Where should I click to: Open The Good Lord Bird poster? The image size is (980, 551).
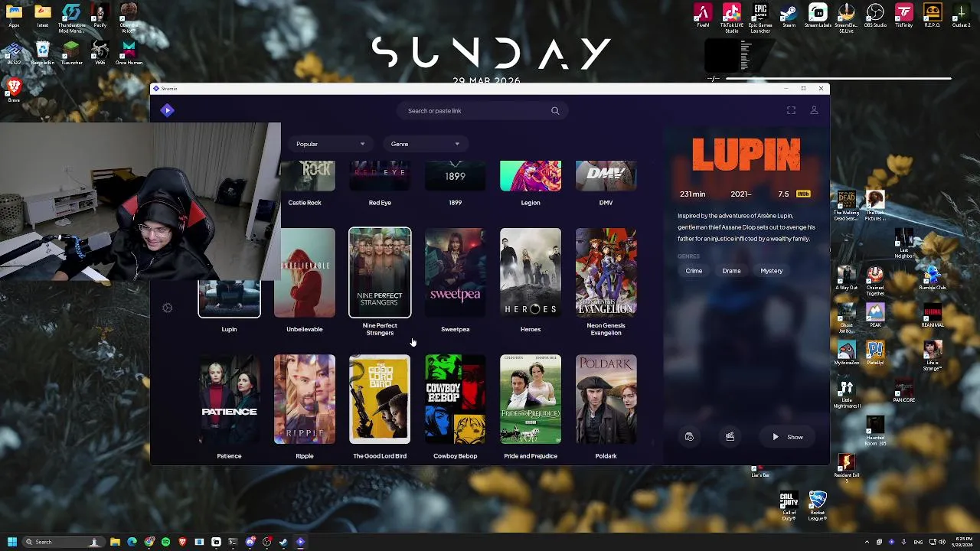380,399
